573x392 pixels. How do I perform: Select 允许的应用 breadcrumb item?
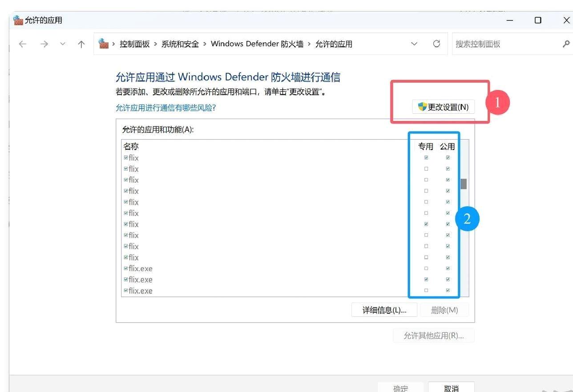click(334, 44)
